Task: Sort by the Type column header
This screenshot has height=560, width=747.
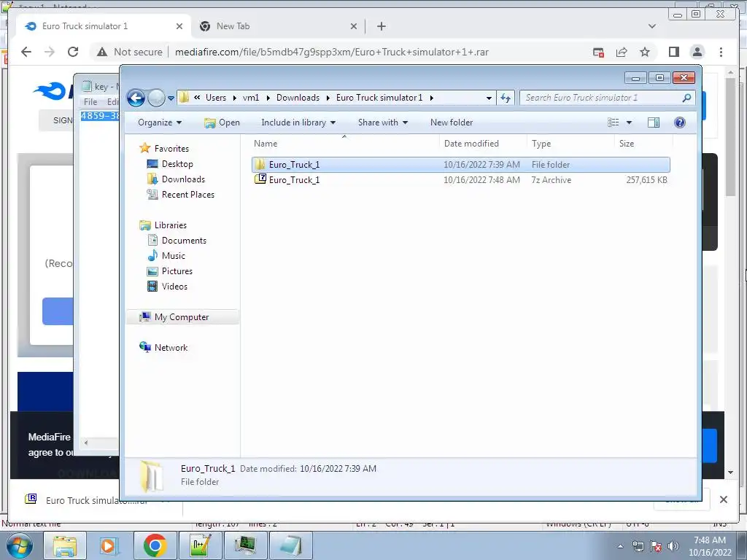Action: pos(541,144)
